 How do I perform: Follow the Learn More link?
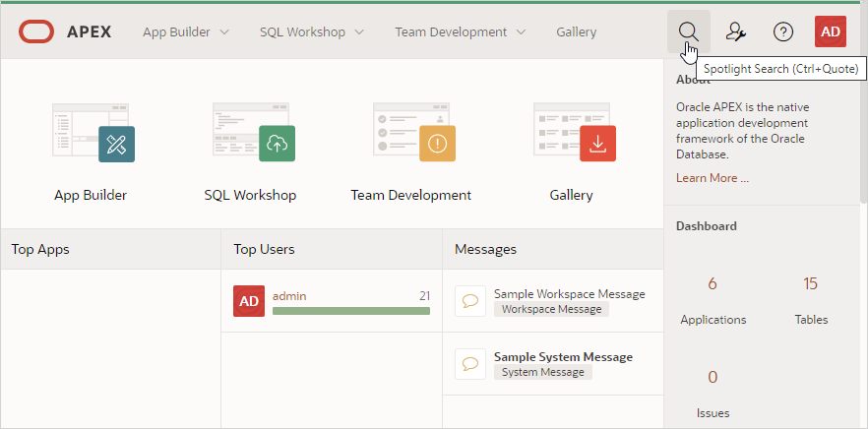tap(713, 178)
